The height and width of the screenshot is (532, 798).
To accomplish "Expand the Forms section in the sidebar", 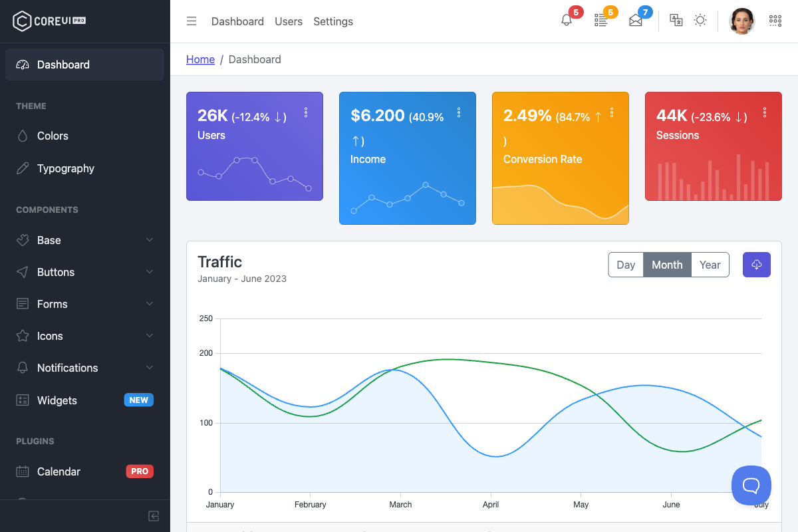I will tap(51, 304).
